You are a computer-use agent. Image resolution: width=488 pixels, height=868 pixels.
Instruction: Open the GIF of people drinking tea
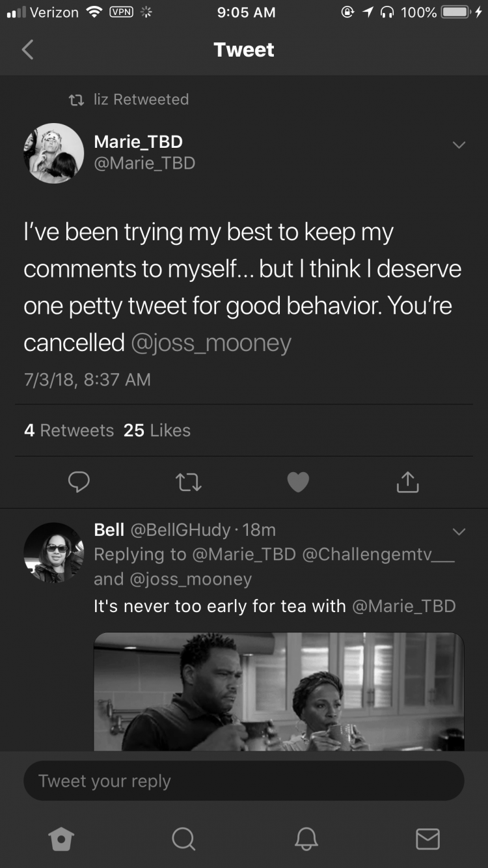coord(279,692)
